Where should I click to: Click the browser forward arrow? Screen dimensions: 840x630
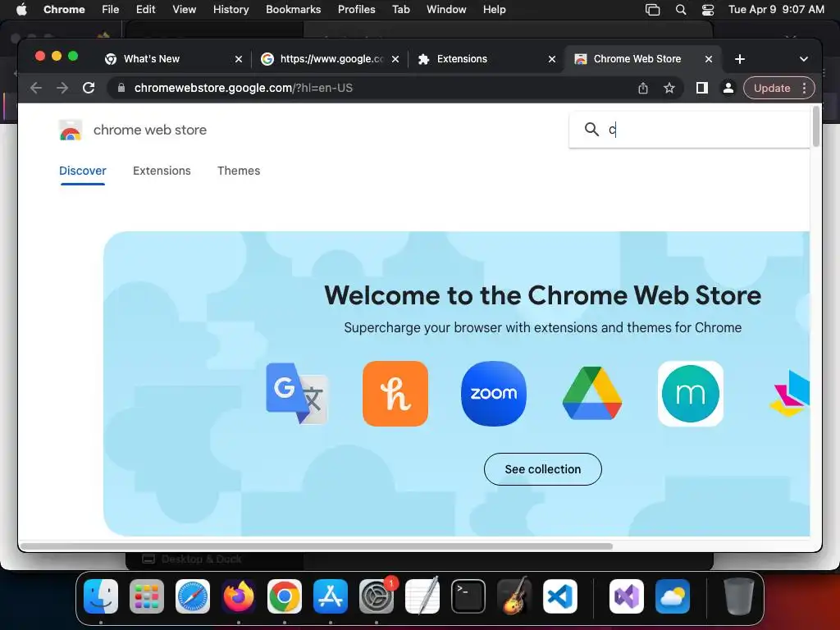pos(62,88)
